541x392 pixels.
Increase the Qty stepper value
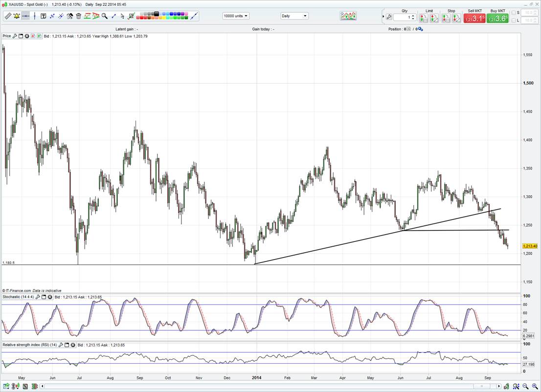(x=414, y=15)
